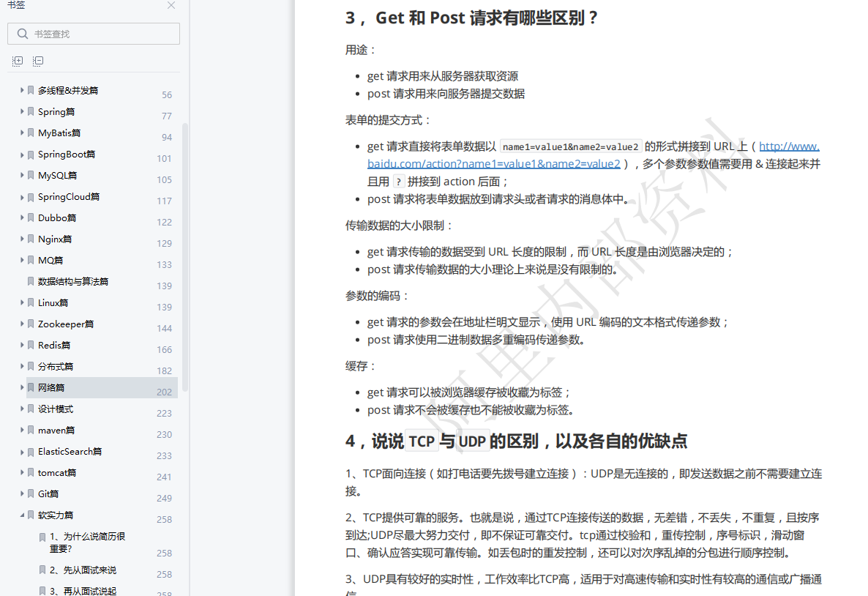Image resolution: width=868 pixels, height=596 pixels.
Task: Expand the tomcat篇 bookmark entry
Action: point(21,472)
